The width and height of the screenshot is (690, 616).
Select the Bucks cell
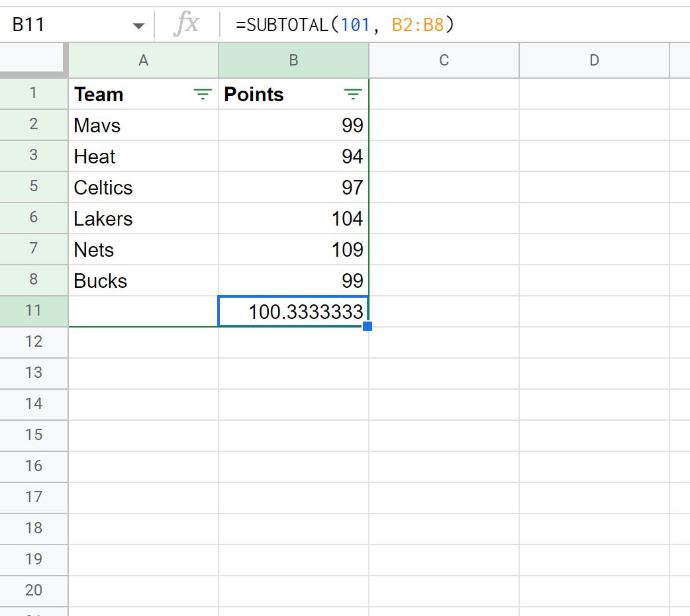[144, 280]
